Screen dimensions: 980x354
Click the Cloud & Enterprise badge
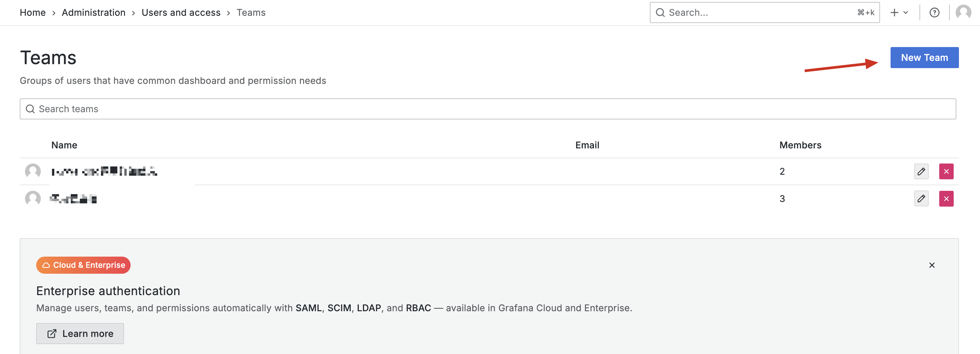[83, 265]
